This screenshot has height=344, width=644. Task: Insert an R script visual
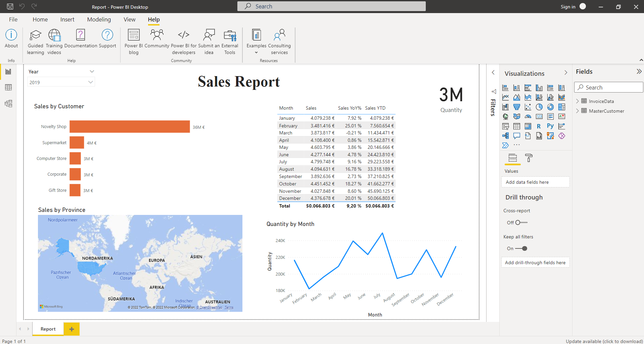tap(539, 126)
